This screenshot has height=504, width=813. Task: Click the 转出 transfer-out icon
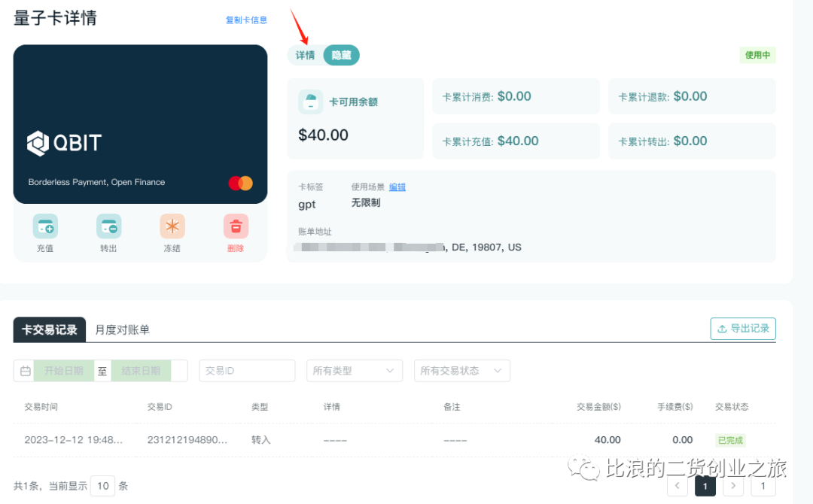[x=108, y=226]
